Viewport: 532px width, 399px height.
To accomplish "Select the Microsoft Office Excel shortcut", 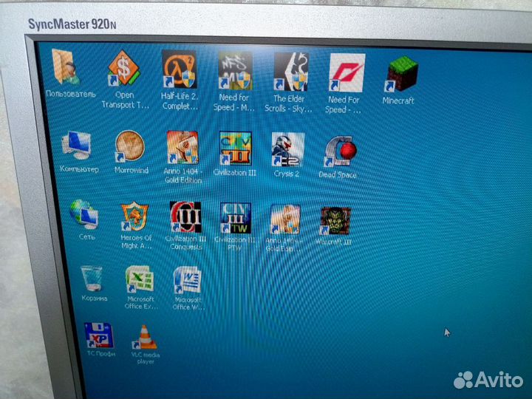I will (x=140, y=279).
